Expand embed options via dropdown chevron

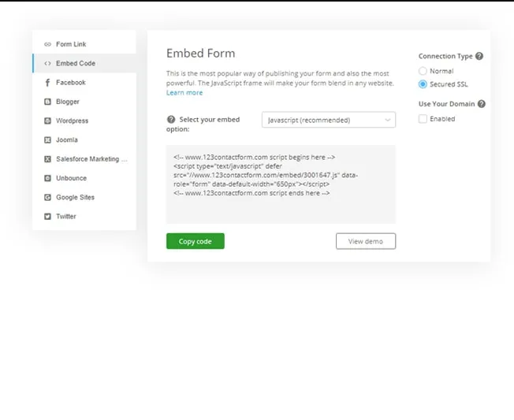tap(387, 121)
